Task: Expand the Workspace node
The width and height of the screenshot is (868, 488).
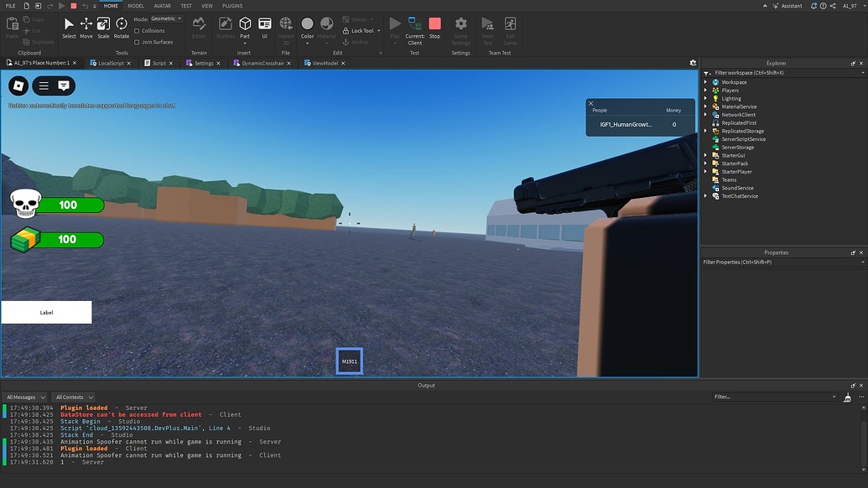Action: (706, 82)
